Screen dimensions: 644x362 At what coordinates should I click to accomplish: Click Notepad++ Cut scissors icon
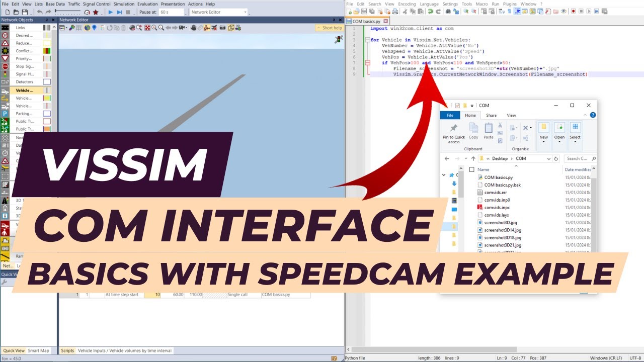pyautogui.click(x=405, y=12)
